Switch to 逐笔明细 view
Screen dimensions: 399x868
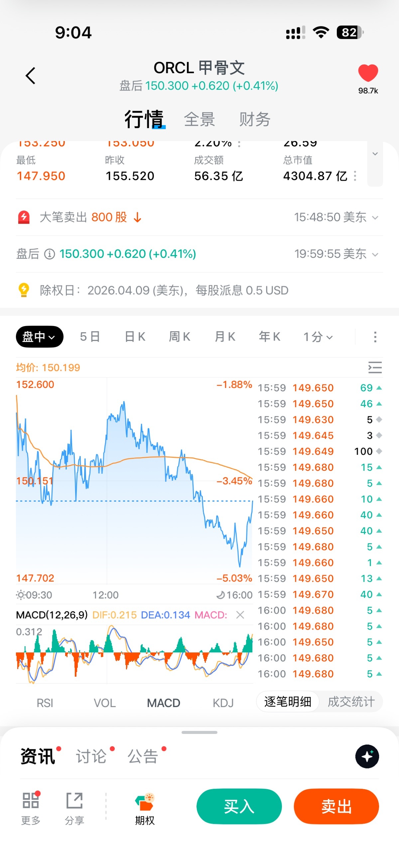(288, 702)
